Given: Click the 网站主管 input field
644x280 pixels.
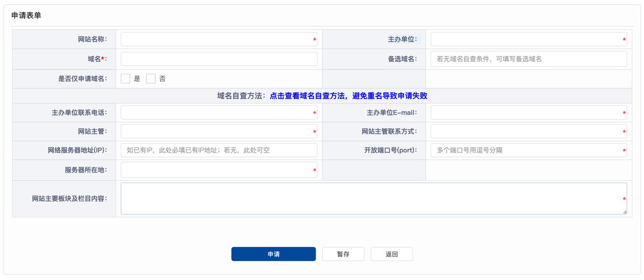Looking at the screenshot, I should pyautogui.click(x=219, y=131).
